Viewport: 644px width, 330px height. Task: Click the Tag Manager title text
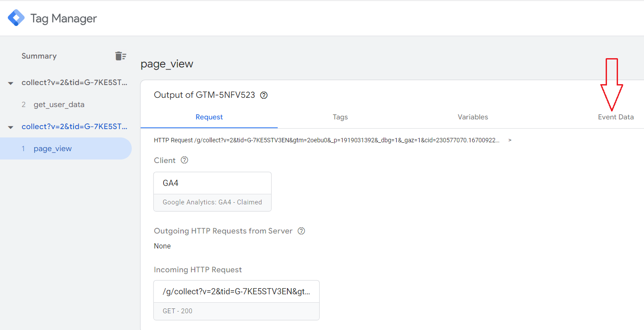click(x=63, y=19)
